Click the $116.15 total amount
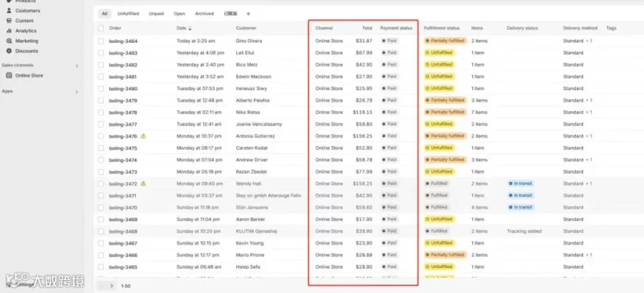The image size is (644, 293). (x=363, y=112)
